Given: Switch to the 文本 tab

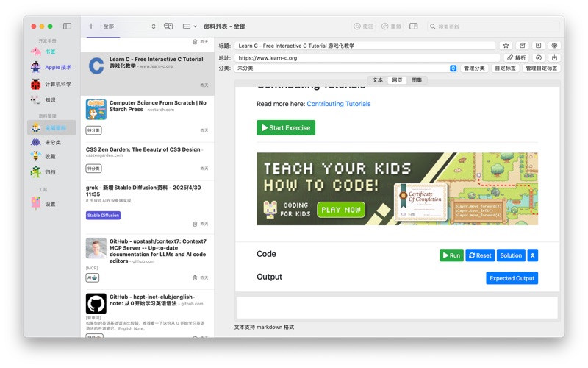Looking at the screenshot, I should 378,80.
